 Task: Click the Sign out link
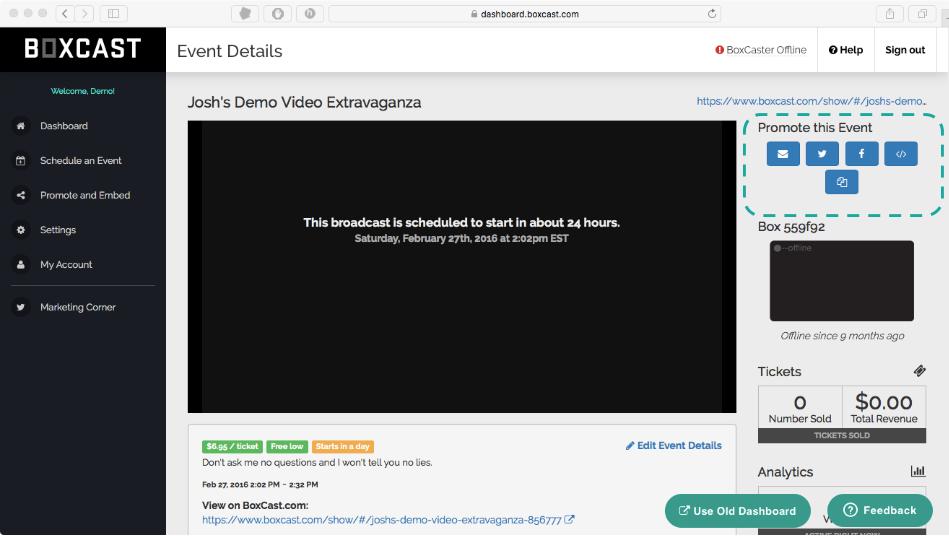[904, 50]
